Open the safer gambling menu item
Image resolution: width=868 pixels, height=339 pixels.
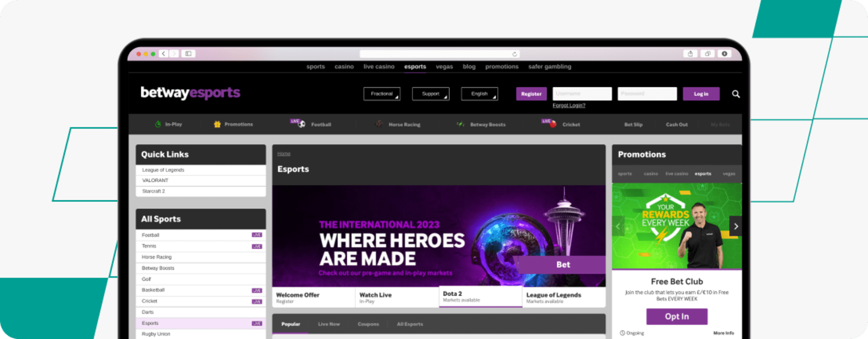coord(550,67)
